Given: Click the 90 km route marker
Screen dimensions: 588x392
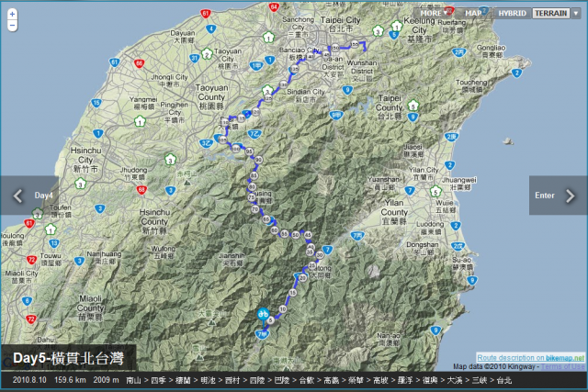Looking at the screenshot, I should pos(258,160).
